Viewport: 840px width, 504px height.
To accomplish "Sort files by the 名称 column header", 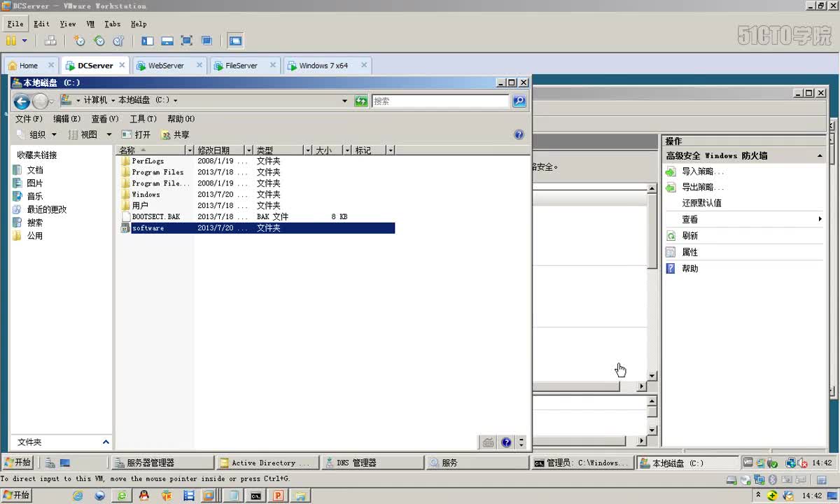I will tap(150, 150).
